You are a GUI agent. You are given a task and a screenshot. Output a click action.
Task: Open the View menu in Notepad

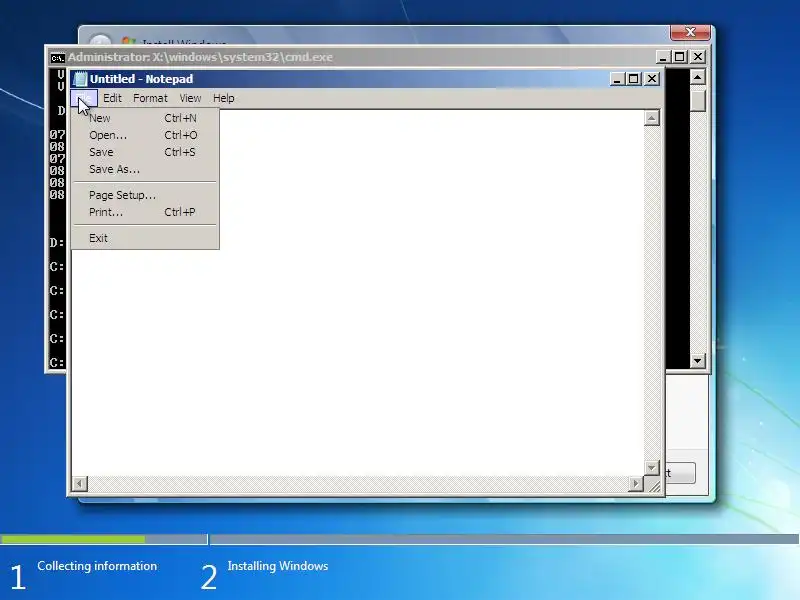click(x=190, y=98)
